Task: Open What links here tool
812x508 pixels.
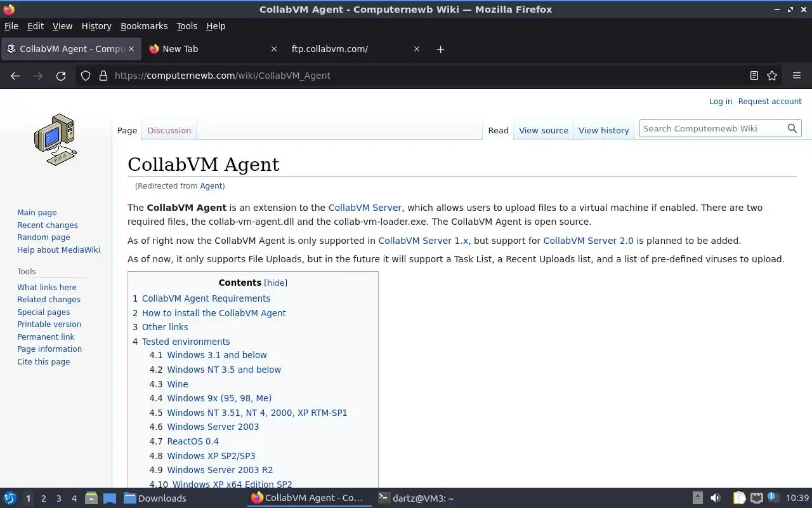Action: tap(47, 287)
